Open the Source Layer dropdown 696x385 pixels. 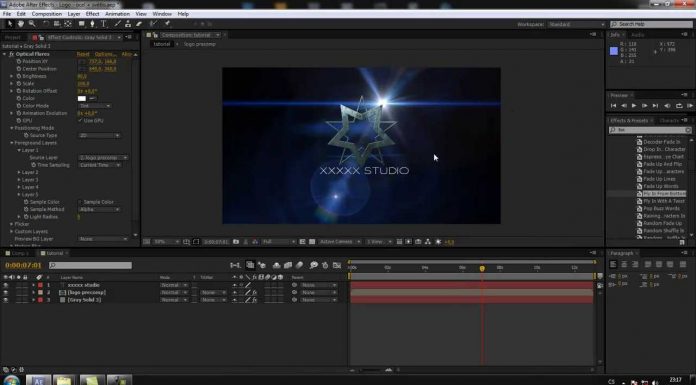coord(103,157)
